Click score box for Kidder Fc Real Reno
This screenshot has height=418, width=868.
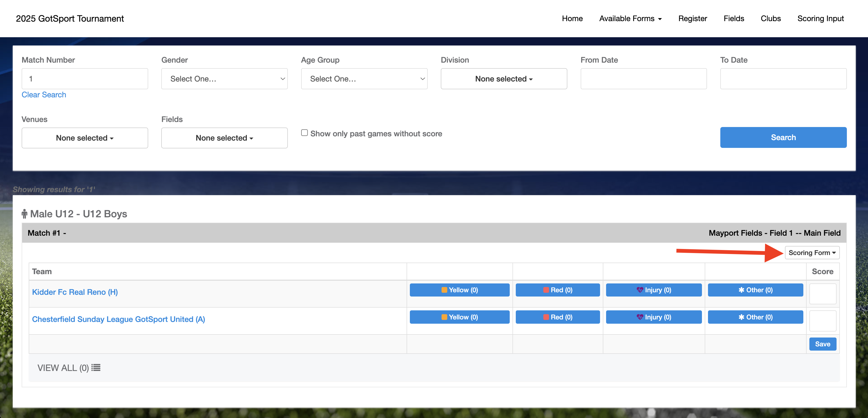[822, 294]
